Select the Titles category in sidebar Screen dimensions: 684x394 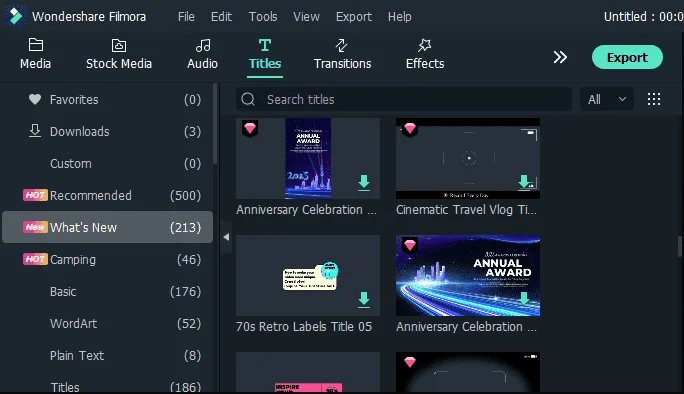click(107, 387)
